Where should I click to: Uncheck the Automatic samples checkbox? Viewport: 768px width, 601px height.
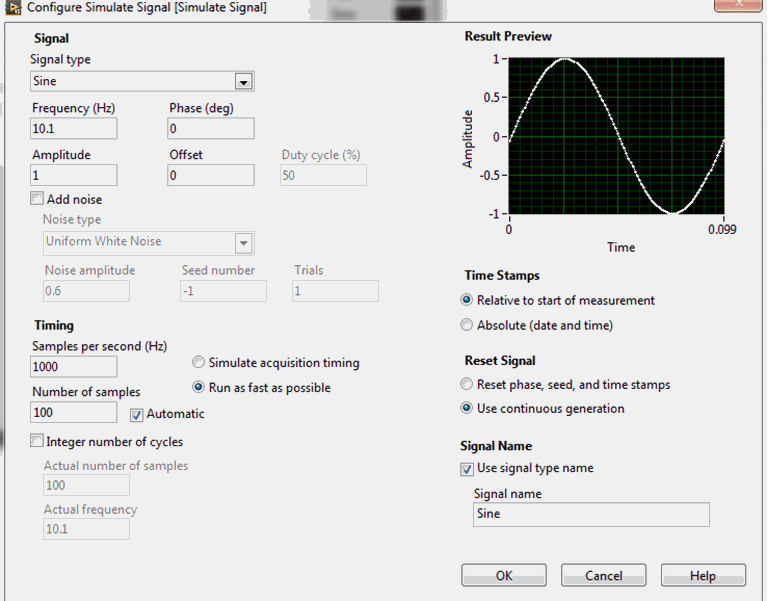point(138,414)
